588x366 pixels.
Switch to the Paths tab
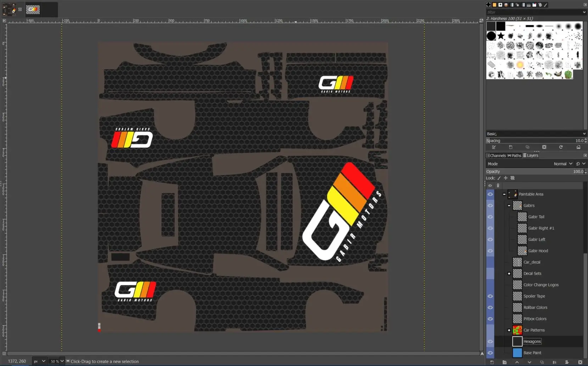pyautogui.click(x=514, y=156)
